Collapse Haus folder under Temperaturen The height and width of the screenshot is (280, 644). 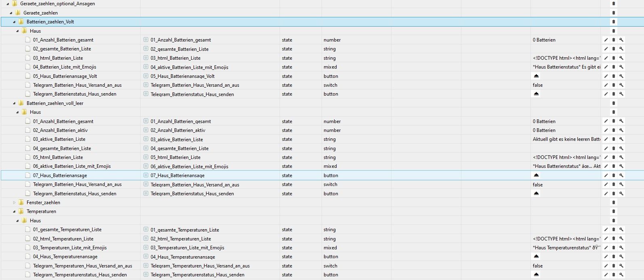(17, 221)
